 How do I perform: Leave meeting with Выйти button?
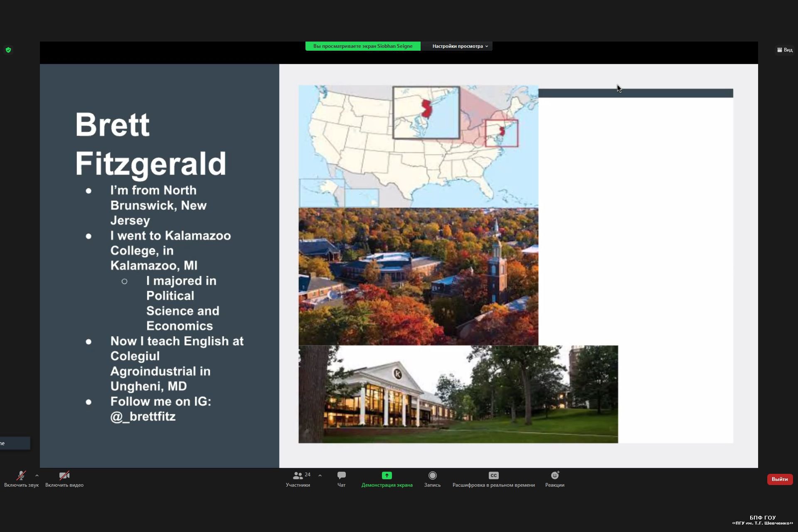coord(780,479)
